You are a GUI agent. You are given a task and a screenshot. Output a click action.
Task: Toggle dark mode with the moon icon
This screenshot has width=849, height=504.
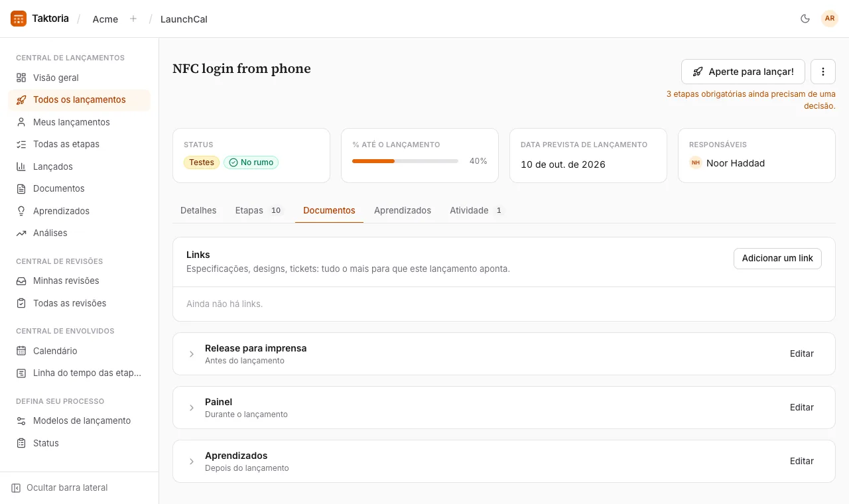coord(805,19)
